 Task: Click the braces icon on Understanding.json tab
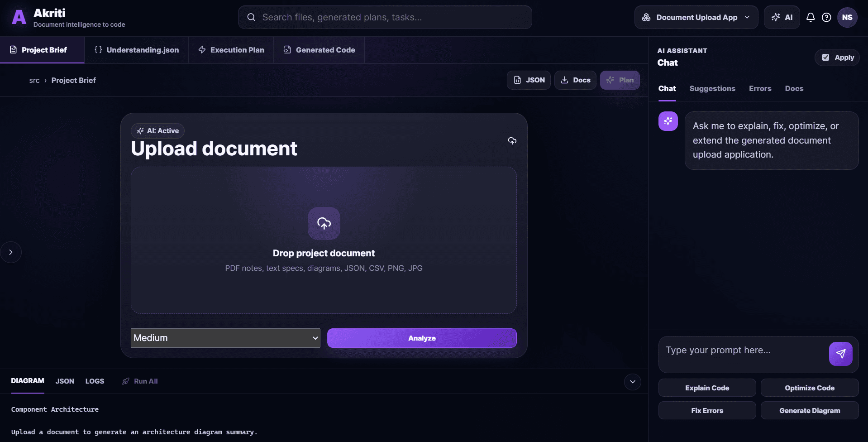point(98,50)
